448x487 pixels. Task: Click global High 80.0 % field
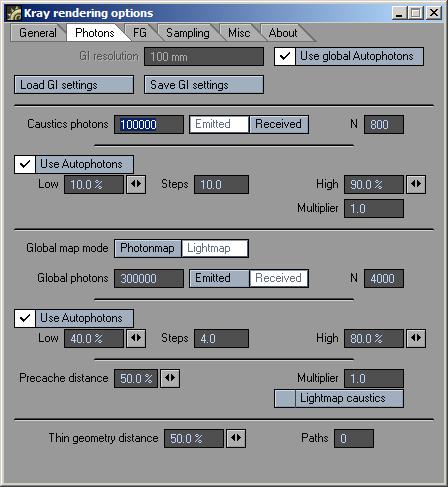(374, 338)
